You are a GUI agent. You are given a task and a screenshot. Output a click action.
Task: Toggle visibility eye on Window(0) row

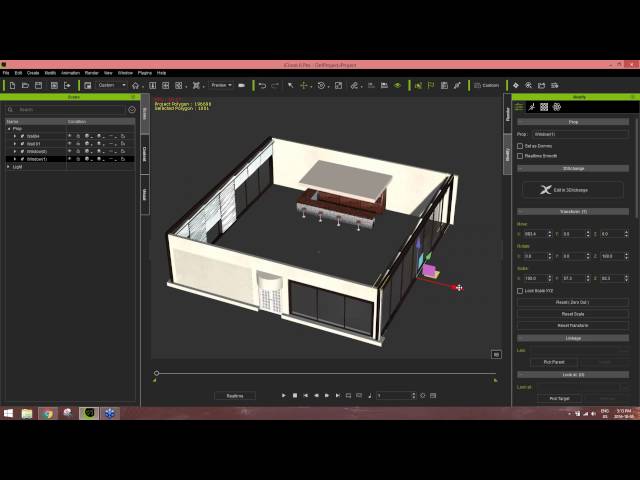coord(69,151)
